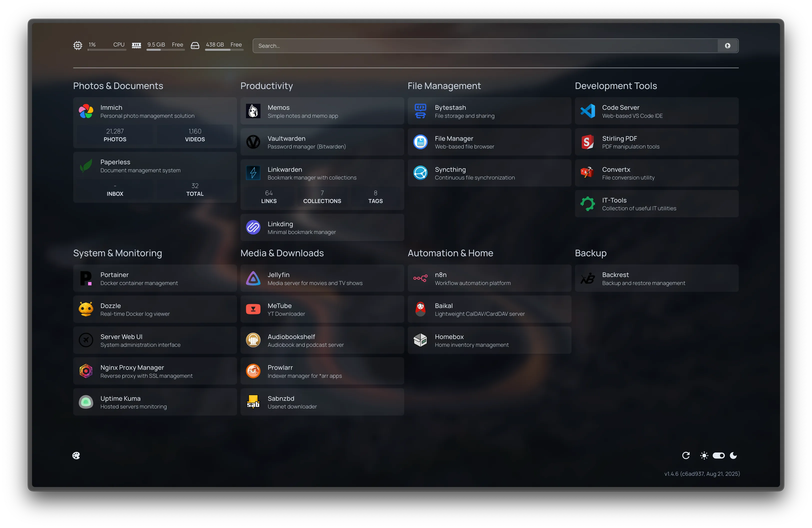This screenshot has height=528, width=812.
Task: Click the Baikal matryoshka doll icon
Action: coord(420,309)
